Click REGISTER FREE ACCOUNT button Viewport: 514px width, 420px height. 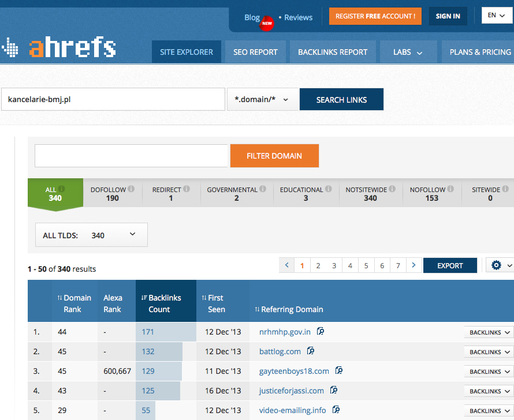point(375,16)
